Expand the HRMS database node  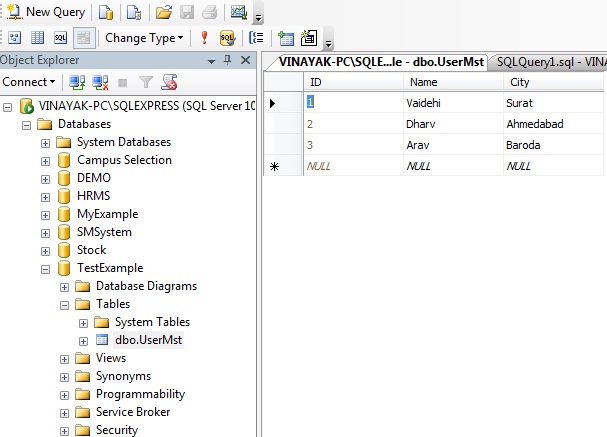tap(45, 196)
